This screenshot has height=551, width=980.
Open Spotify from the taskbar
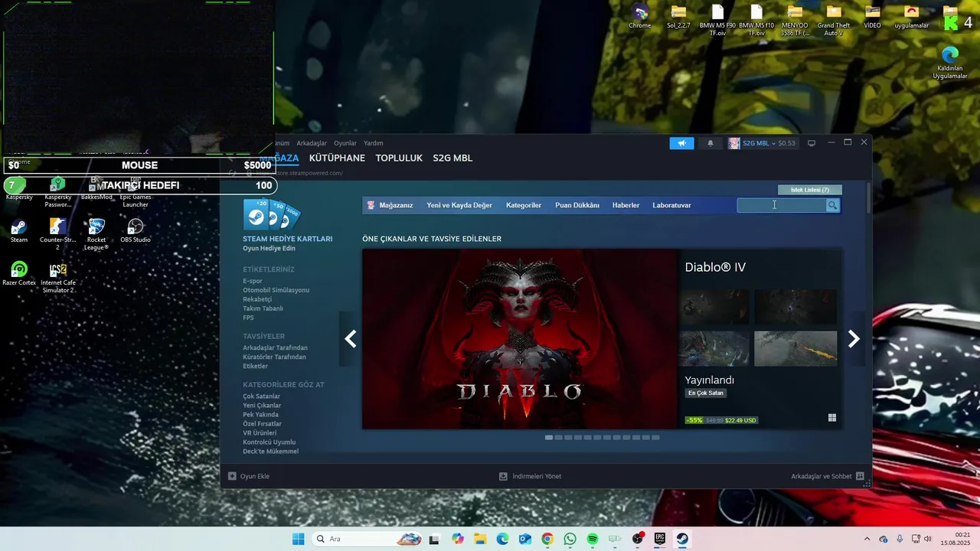pyautogui.click(x=592, y=539)
